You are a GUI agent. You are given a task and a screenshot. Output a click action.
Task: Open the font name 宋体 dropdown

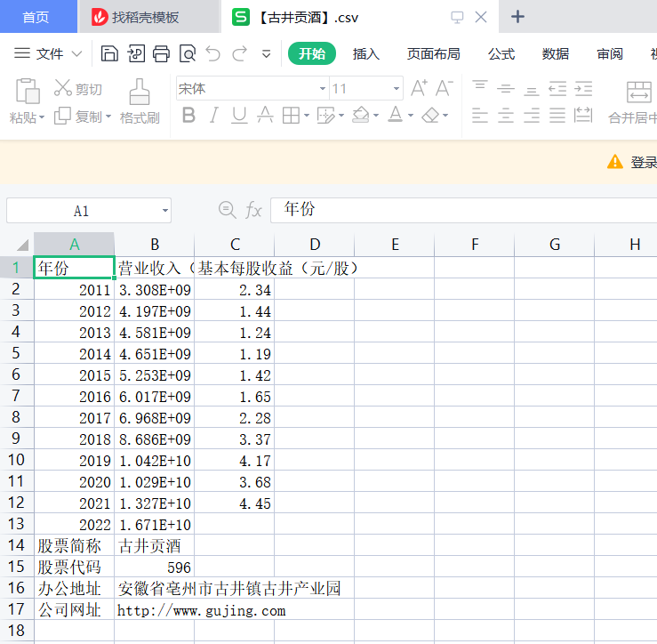323,88
